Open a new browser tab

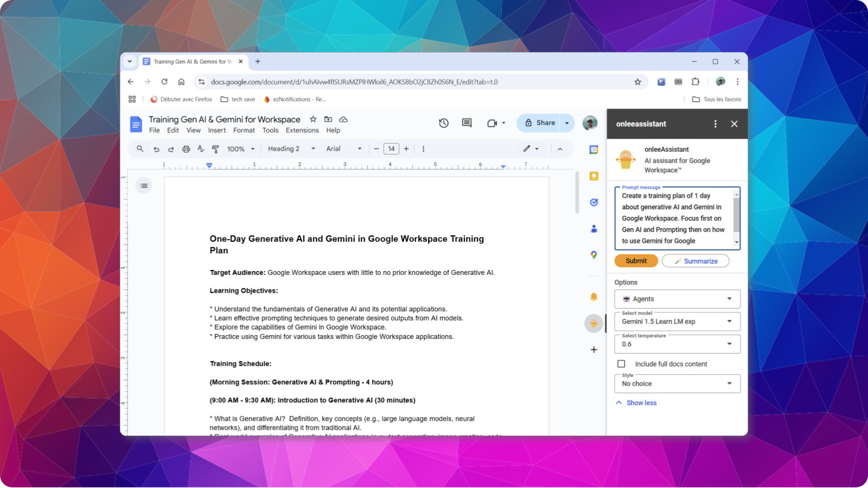point(258,61)
